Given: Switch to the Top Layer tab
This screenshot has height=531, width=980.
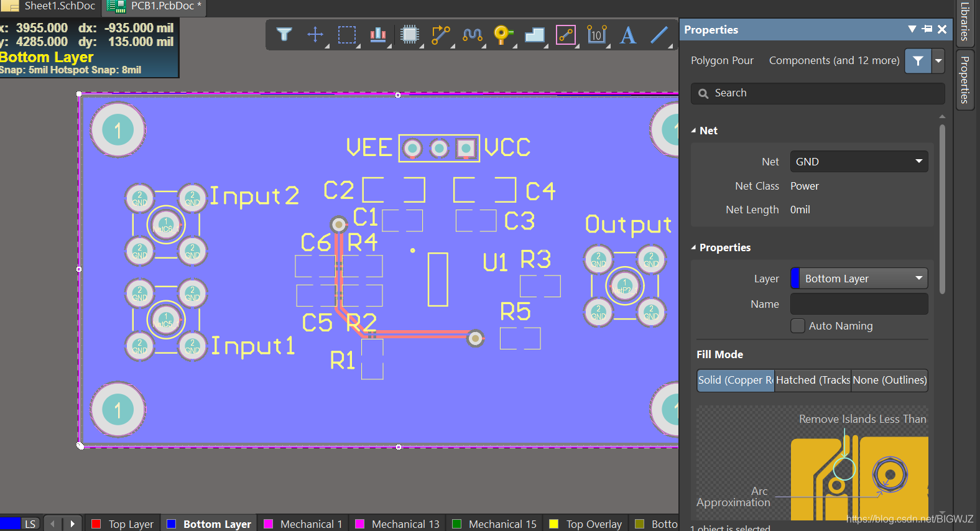Looking at the screenshot, I should coord(123,524).
